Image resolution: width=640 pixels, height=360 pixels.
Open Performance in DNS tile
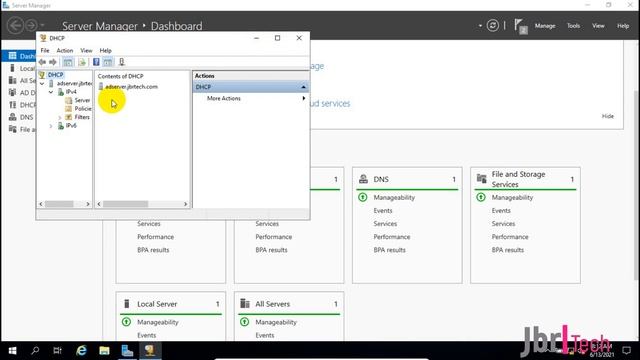tap(391, 237)
